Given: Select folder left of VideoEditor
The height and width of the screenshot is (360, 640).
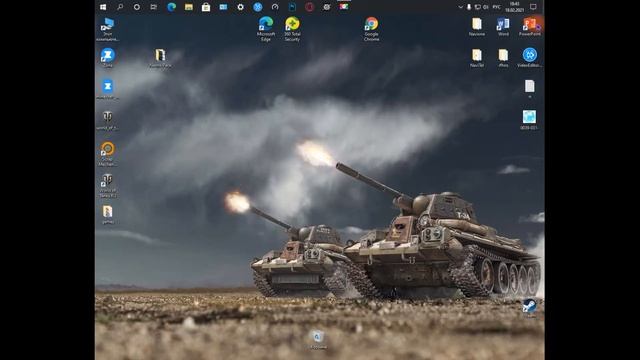Looking at the screenshot, I should pos(503,58).
